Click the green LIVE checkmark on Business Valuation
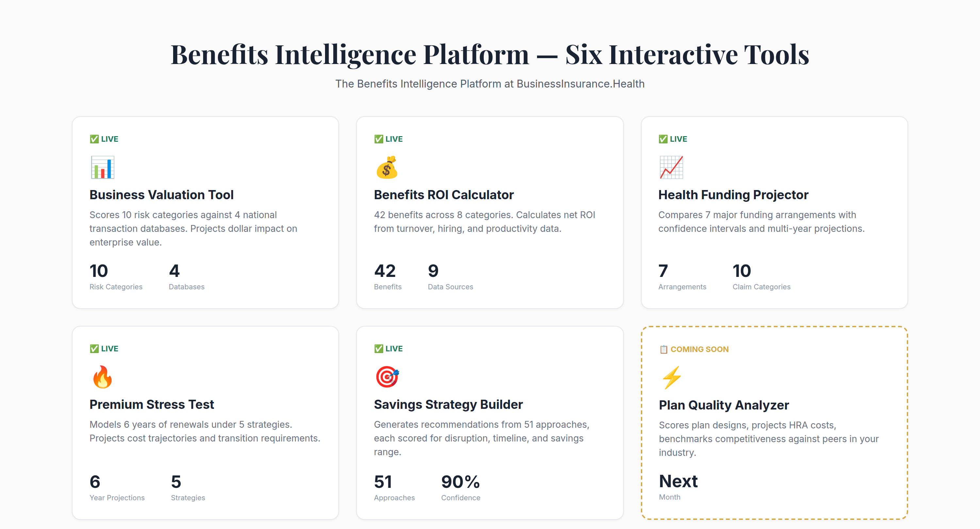 coord(94,139)
